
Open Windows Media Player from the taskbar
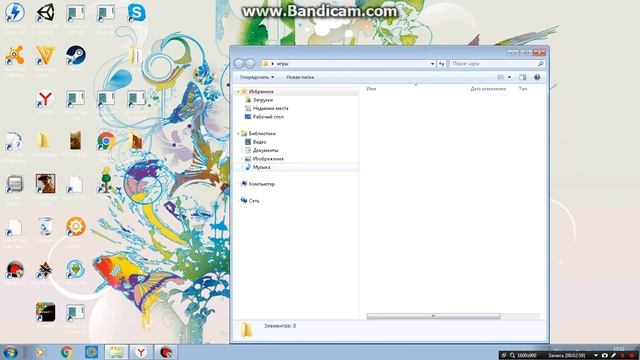point(41,352)
